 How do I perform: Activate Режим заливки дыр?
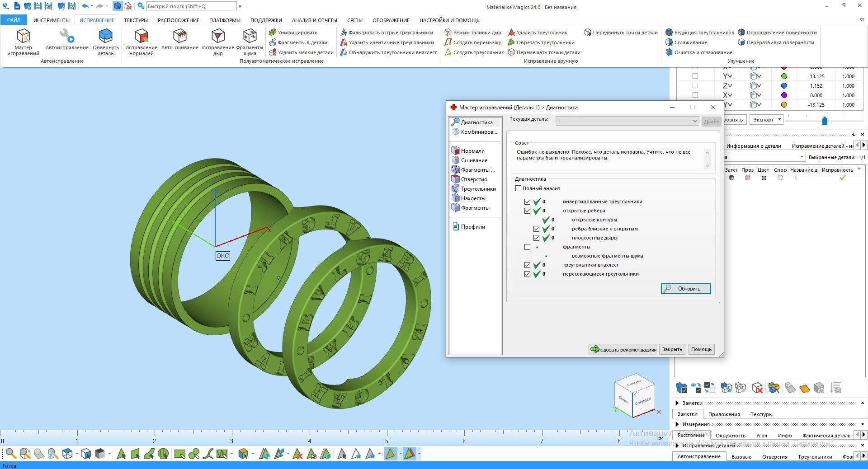(x=473, y=33)
